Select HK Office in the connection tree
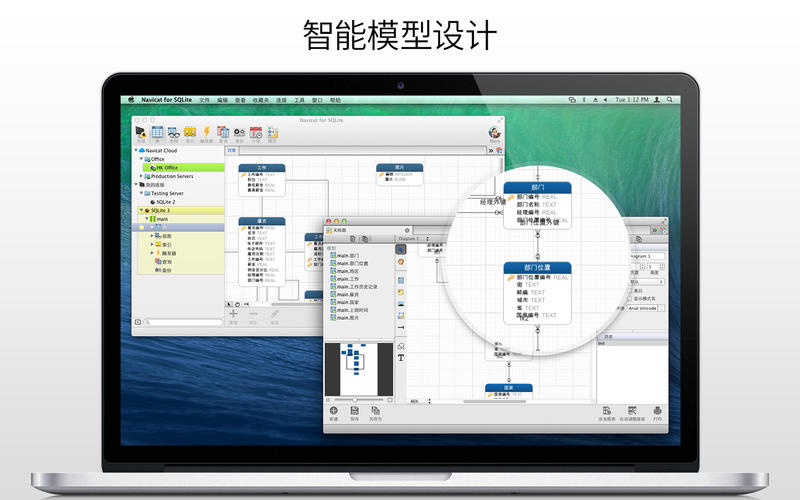The image size is (800, 500). pyautogui.click(x=184, y=167)
